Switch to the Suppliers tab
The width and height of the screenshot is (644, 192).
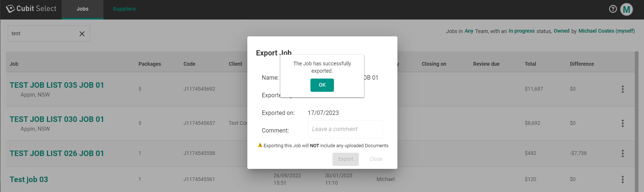(x=124, y=9)
